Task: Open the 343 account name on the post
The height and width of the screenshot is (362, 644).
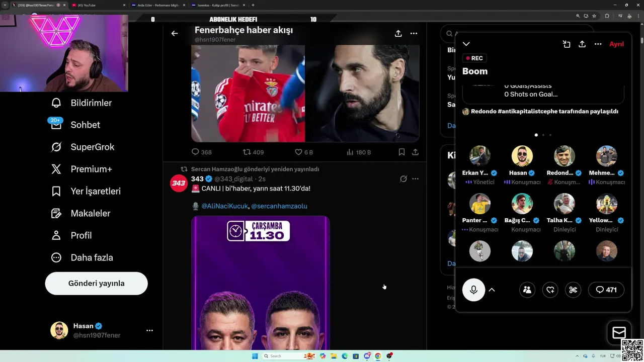Action: pos(197,179)
